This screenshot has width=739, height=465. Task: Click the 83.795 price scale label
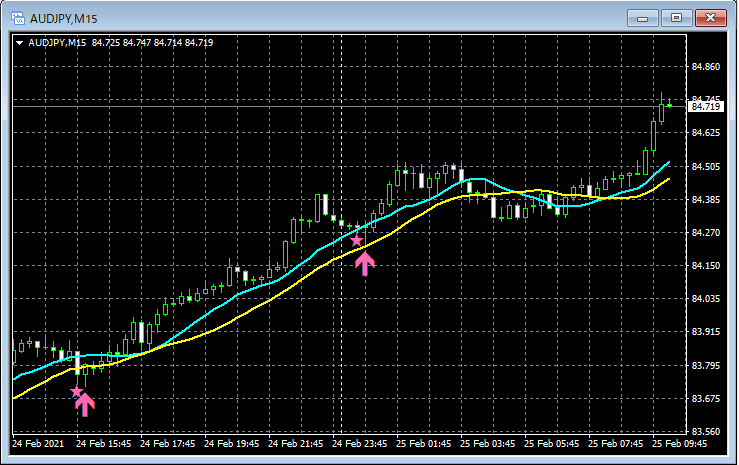(706, 366)
